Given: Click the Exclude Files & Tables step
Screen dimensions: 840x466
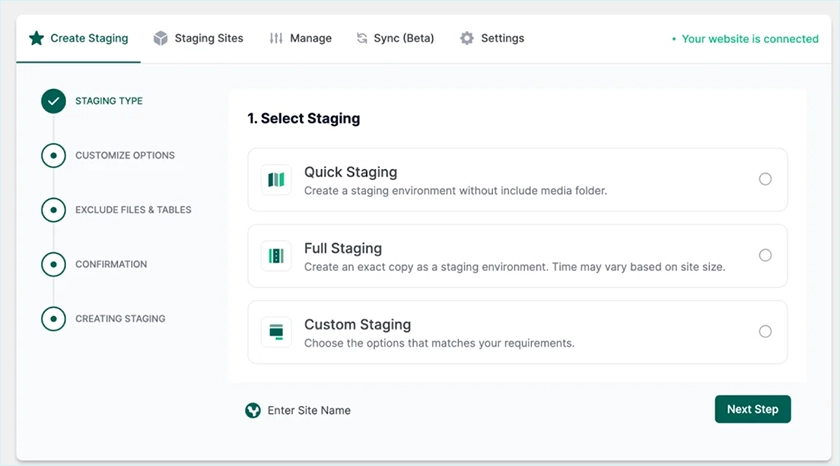Looking at the screenshot, I should click(133, 210).
